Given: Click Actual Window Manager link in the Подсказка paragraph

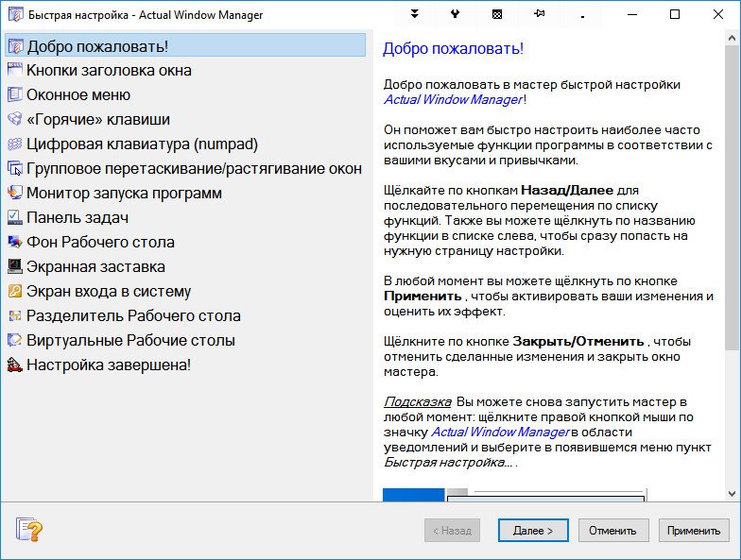Looking at the screenshot, I should [501, 433].
